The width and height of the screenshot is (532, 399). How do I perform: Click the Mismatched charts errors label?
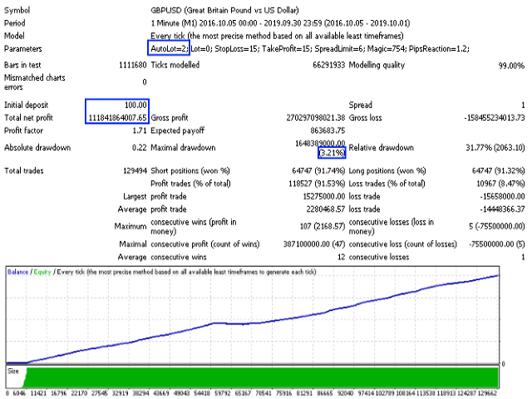point(35,82)
